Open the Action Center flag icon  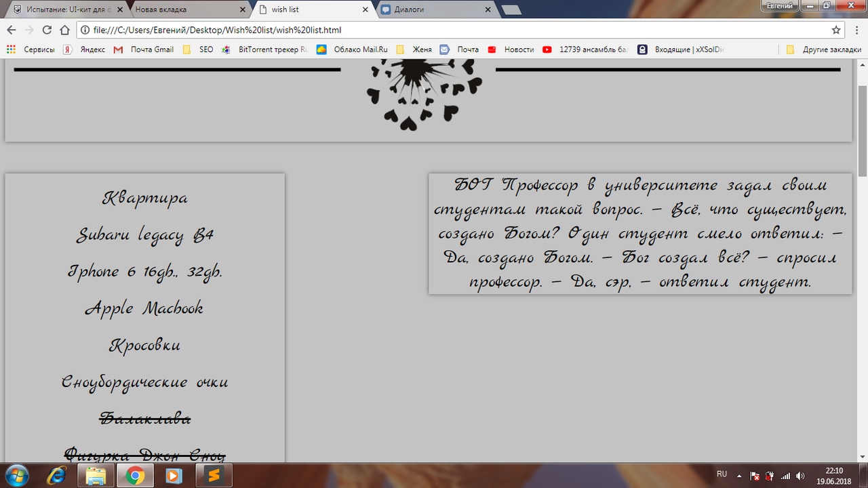click(x=755, y=476)
